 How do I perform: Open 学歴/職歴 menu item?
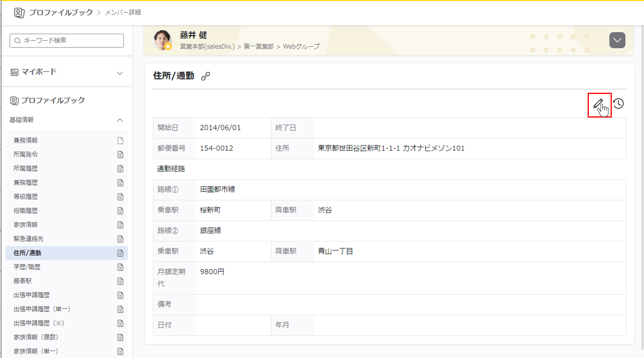pyautogui.click(x=27, y=267)
